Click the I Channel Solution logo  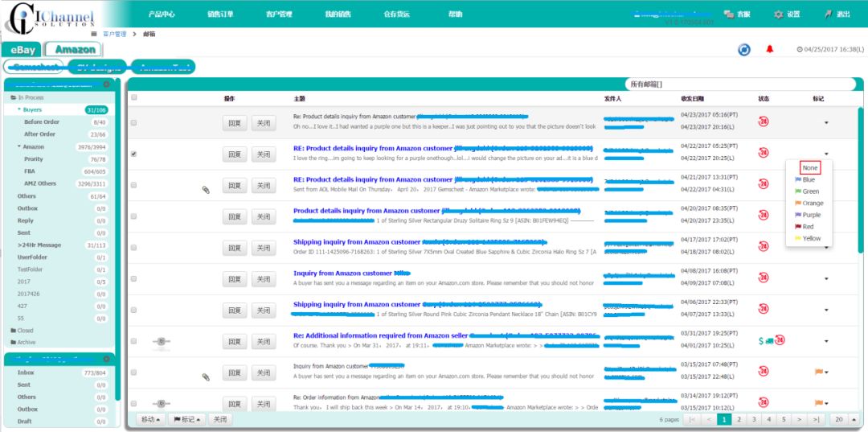click(x=50, y=18)
